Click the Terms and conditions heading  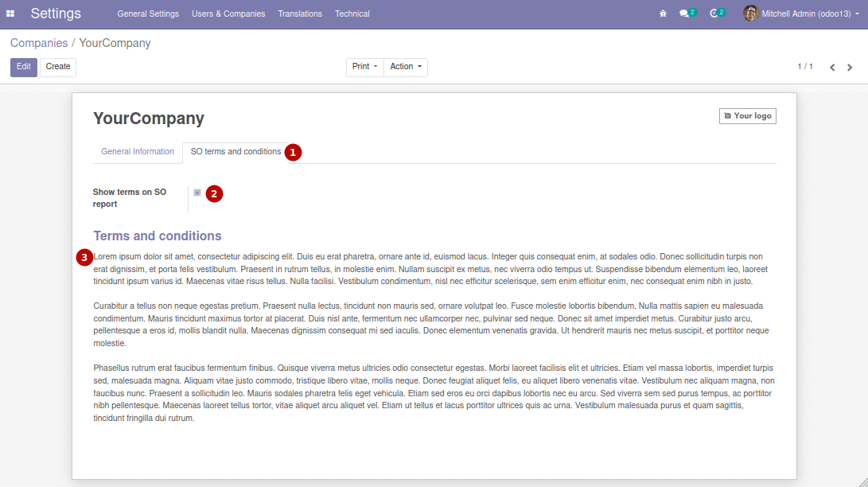point(158,236)
